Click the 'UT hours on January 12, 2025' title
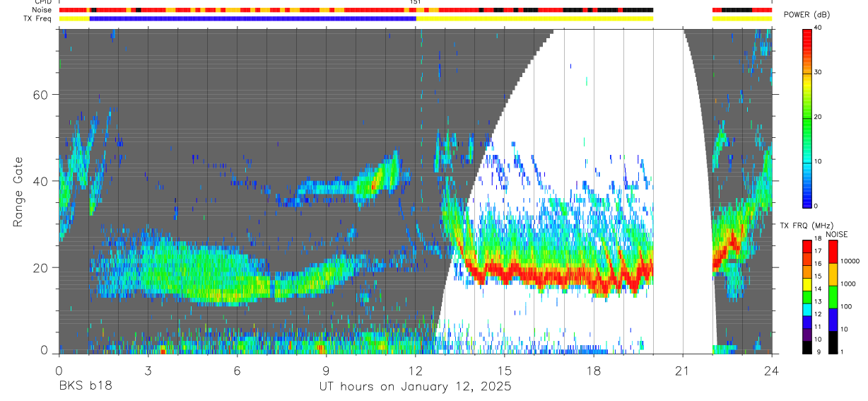The height and width of the screenshot is (401, 868). pos(415,387)
